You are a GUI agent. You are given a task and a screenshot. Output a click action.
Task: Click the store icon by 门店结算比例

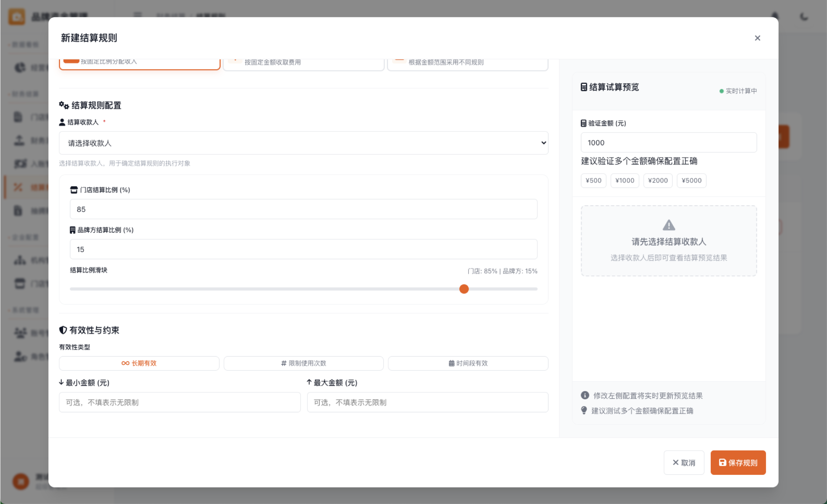(x=74, y=190)
